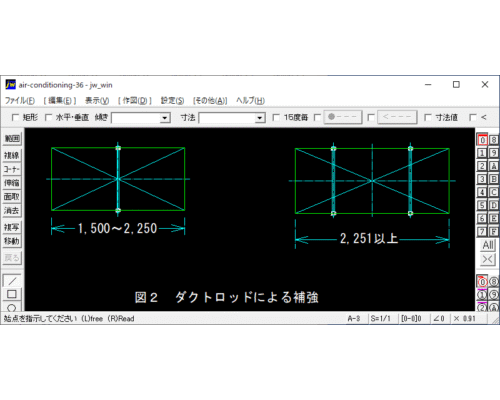Viewport: 500px width, 400px height.
Task: Click inside the 寸法 input field
Action: [x=227, y=118]
